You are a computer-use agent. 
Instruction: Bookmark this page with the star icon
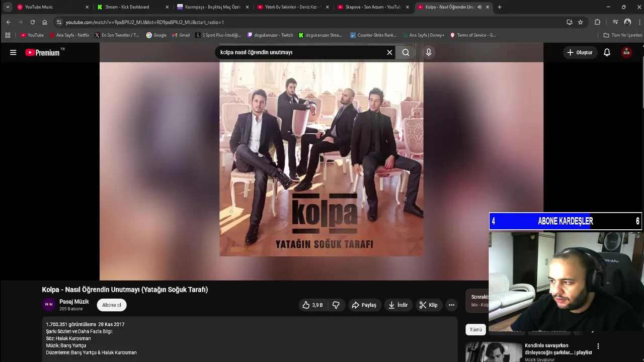(x=580, y=22)
